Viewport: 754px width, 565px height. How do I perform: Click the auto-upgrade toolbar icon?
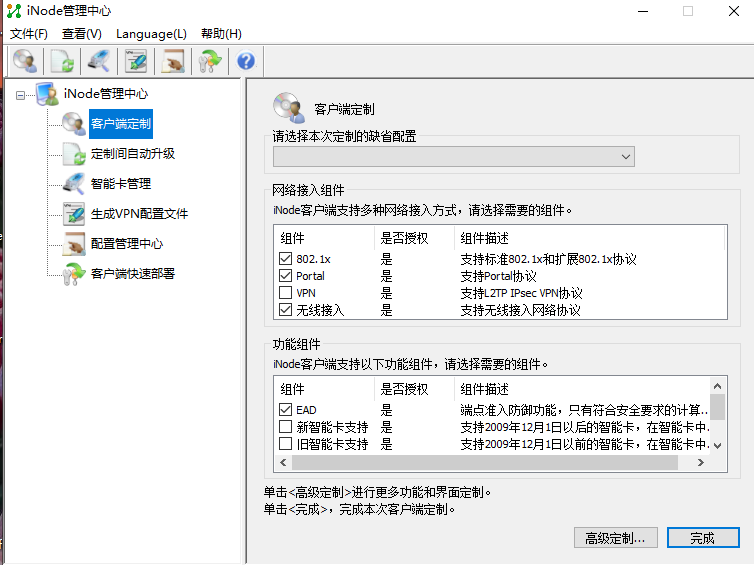click(62, 61)
